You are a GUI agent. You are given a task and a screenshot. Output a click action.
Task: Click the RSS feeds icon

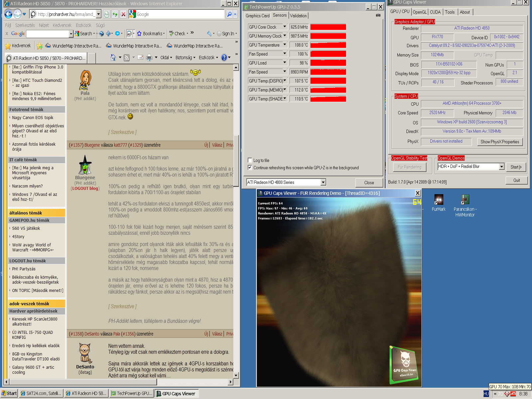point(127,58)
